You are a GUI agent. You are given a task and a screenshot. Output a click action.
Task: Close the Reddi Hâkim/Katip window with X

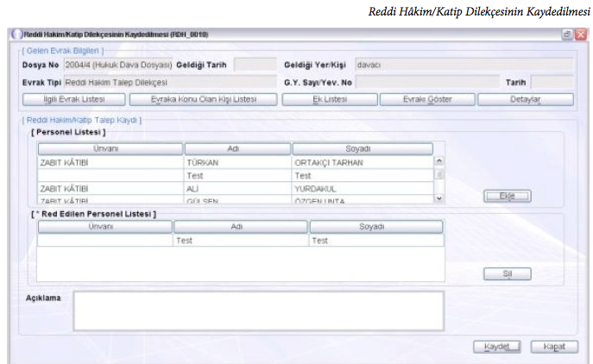click(x=580, y=35)
